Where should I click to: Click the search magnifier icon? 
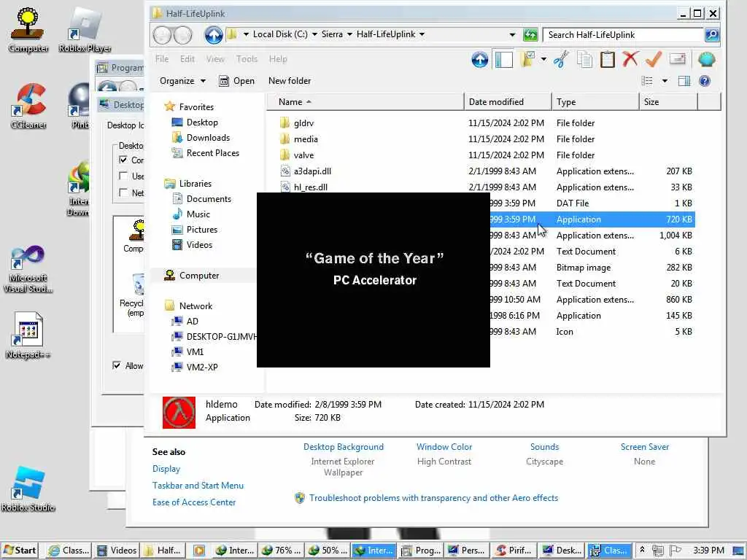711,35
